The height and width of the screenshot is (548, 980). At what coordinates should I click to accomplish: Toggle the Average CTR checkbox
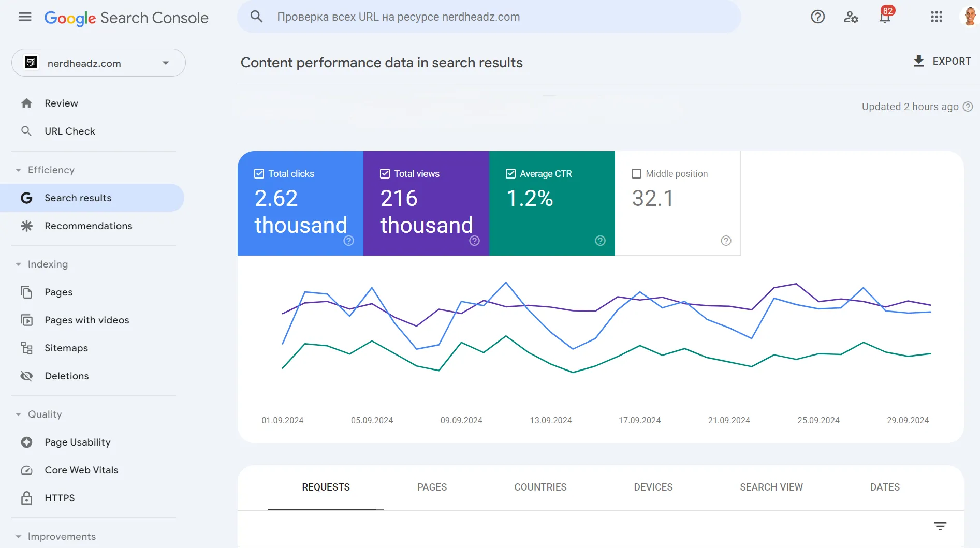tap(511, 174)
